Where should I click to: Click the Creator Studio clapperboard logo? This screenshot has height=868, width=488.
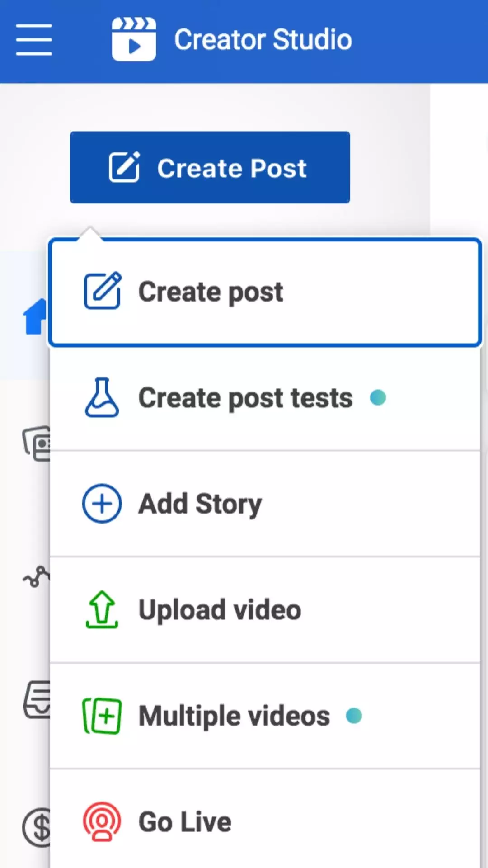134,39
